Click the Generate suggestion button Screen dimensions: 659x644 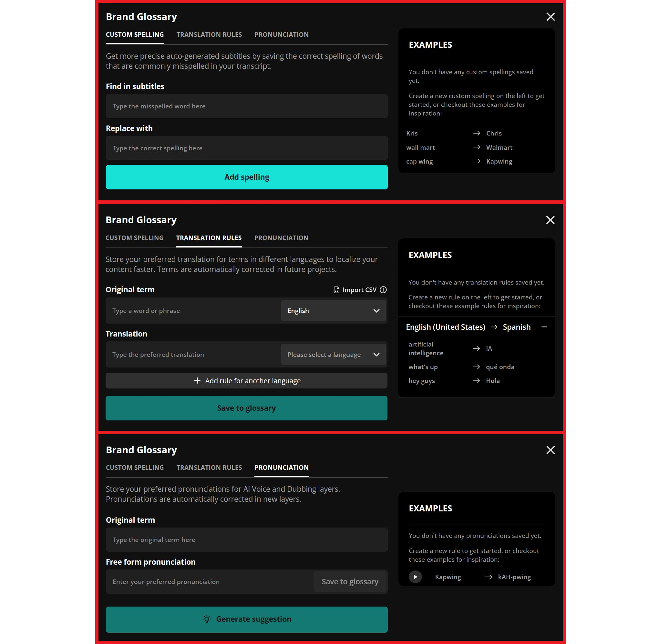[x=246, y=619]
